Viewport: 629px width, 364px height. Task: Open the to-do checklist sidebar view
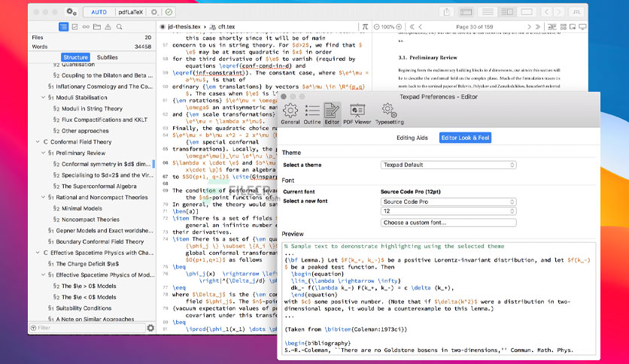tap(74, 27)
